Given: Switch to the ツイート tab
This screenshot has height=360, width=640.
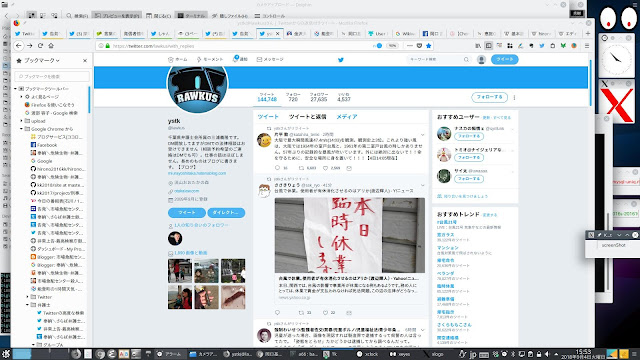Looking at the screenshot, I should click(x=268, y=117).
